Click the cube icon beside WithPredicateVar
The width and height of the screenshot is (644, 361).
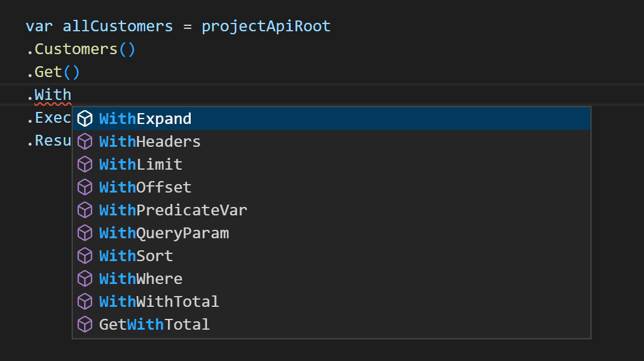pyautogui.click(x=85, y=210)
